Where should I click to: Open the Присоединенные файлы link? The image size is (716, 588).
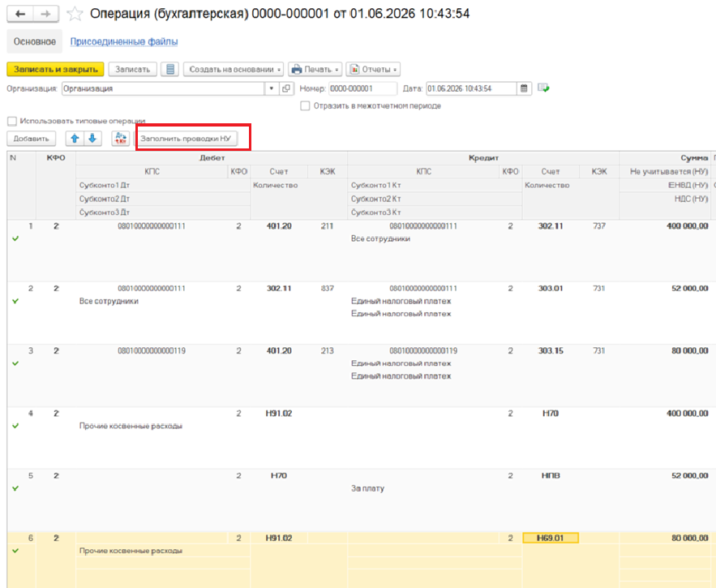[124, 41]
